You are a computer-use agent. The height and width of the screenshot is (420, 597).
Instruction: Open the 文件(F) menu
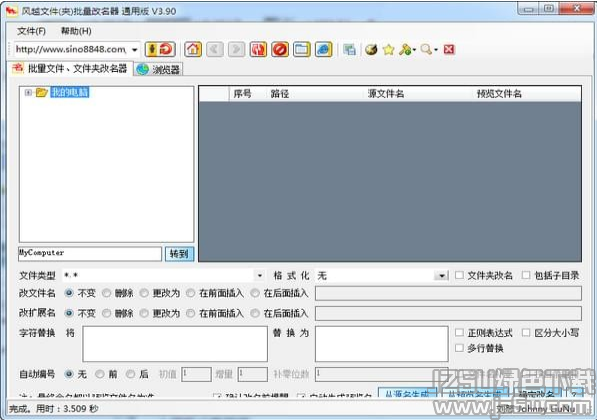point(32,31)
